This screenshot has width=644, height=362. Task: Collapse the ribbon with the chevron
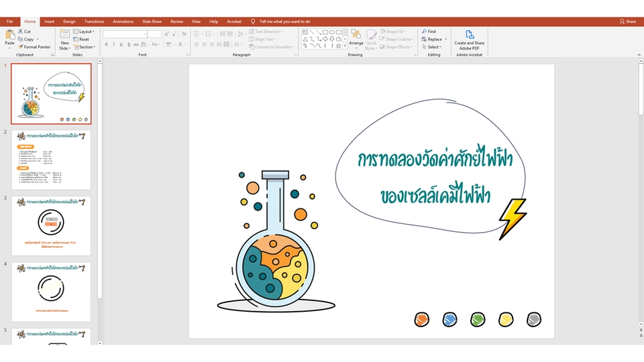(x=639, y=54)
